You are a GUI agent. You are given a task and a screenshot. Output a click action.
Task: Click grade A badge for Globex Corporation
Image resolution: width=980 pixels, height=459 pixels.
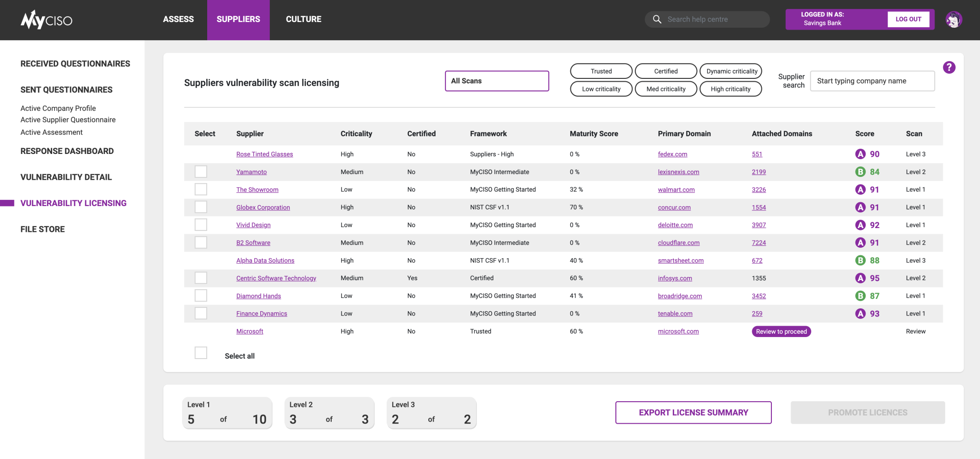coord(860,207)
